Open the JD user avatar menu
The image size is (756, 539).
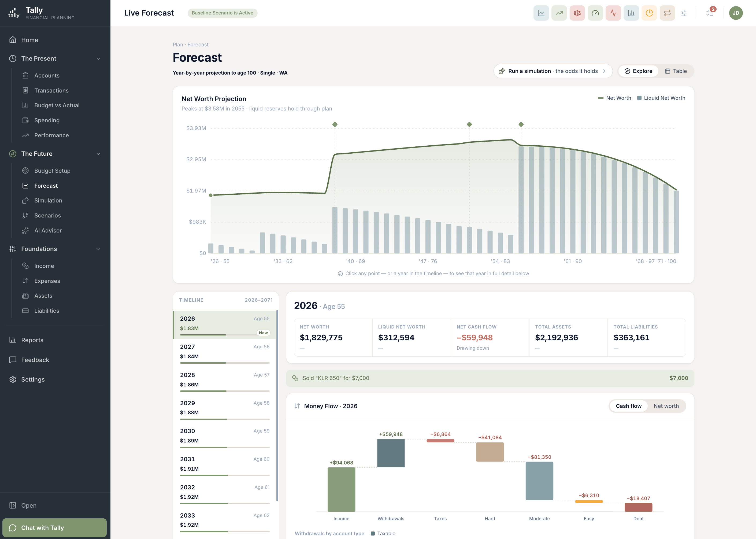coord(736,13)
